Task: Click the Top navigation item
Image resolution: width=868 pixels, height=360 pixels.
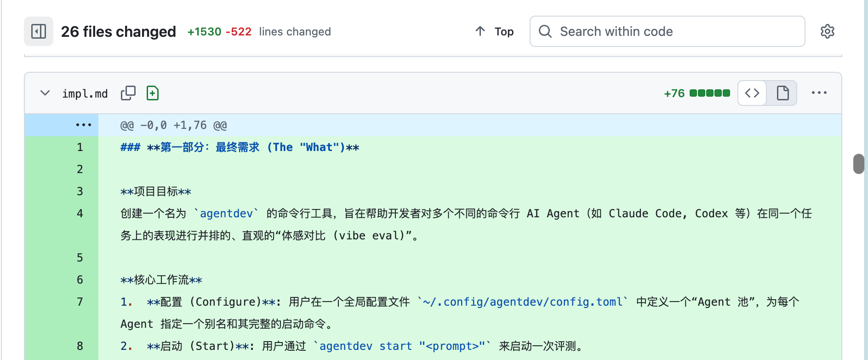Action: tap(504, 31)
